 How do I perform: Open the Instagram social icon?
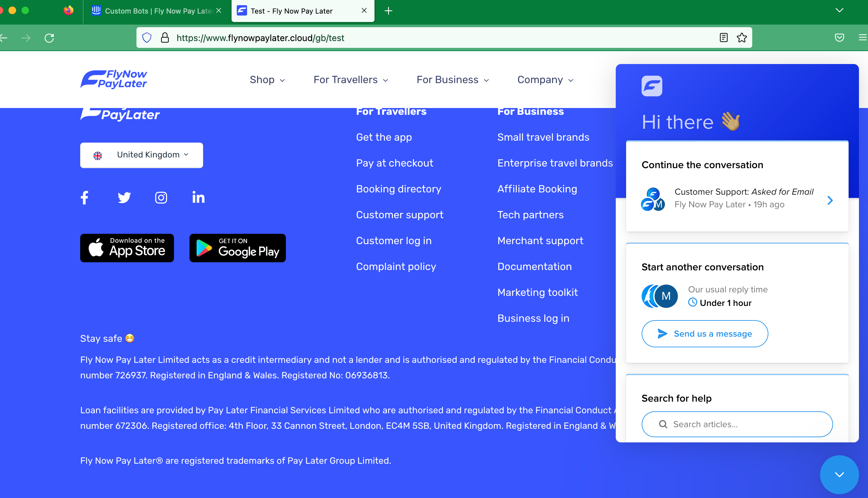coord(161,197)
